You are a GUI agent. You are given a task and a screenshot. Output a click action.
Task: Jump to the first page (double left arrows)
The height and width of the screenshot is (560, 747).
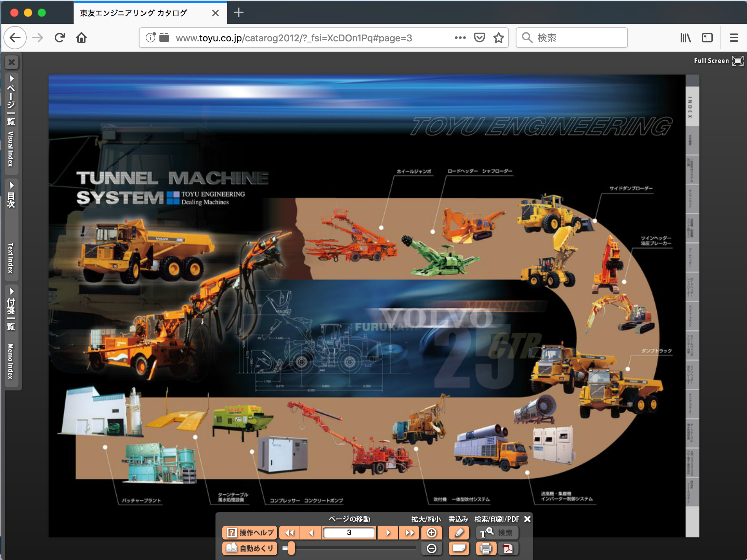[290, 532]
